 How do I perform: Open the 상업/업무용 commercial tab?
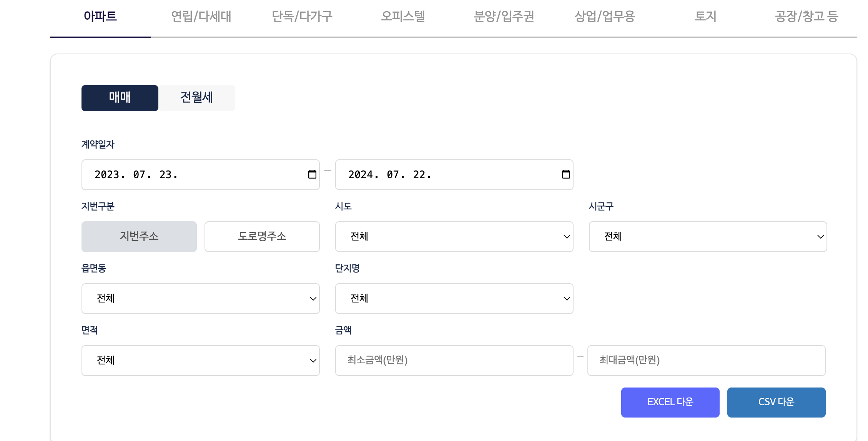pyautogui.click(x=605, y=17)
